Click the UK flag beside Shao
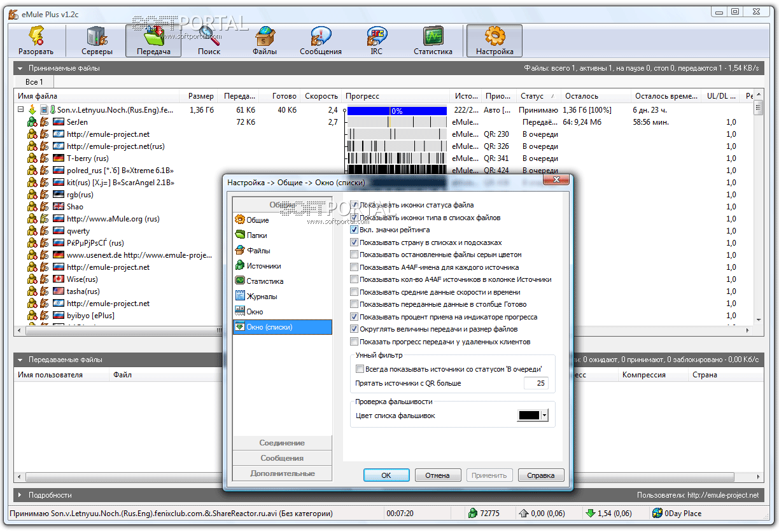 tap(59, 207)
